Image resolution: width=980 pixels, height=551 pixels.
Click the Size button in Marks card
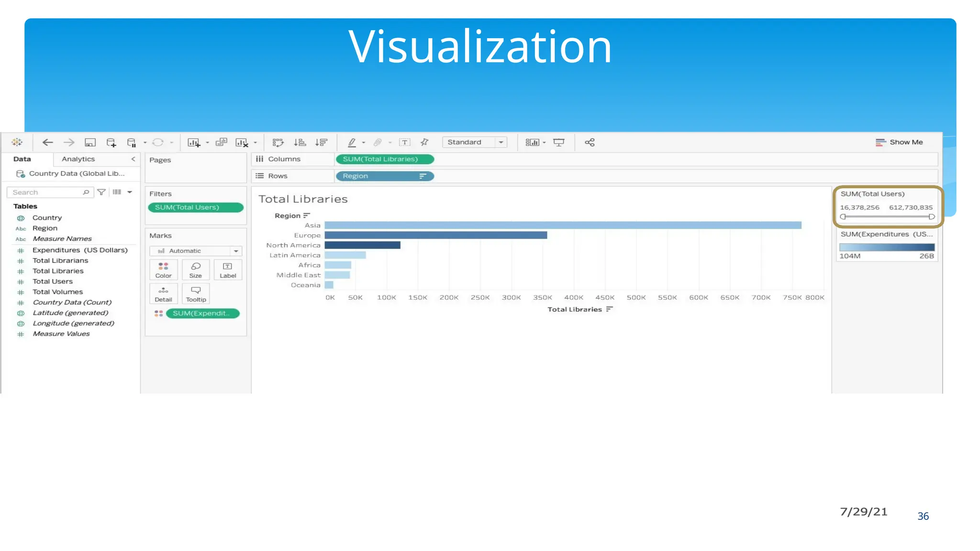196,270
